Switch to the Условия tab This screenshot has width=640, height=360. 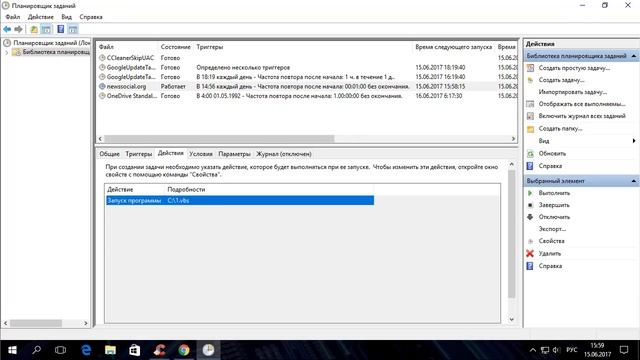[201, 154]
